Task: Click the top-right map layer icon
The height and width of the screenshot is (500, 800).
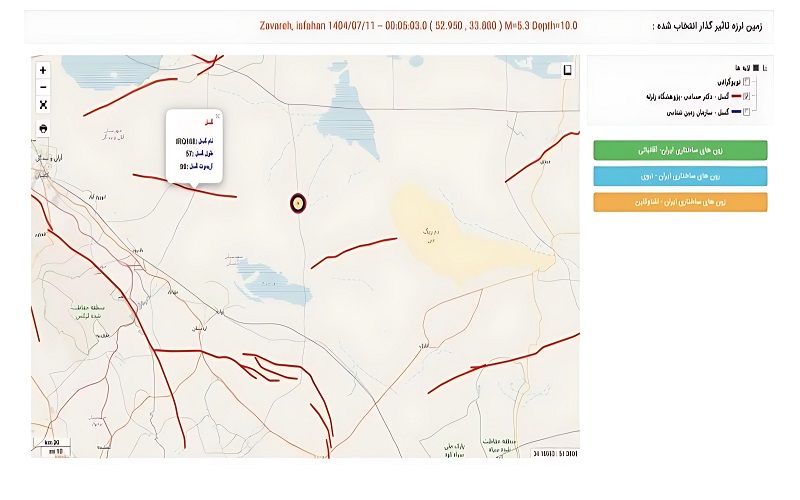Action: [567, 70]
